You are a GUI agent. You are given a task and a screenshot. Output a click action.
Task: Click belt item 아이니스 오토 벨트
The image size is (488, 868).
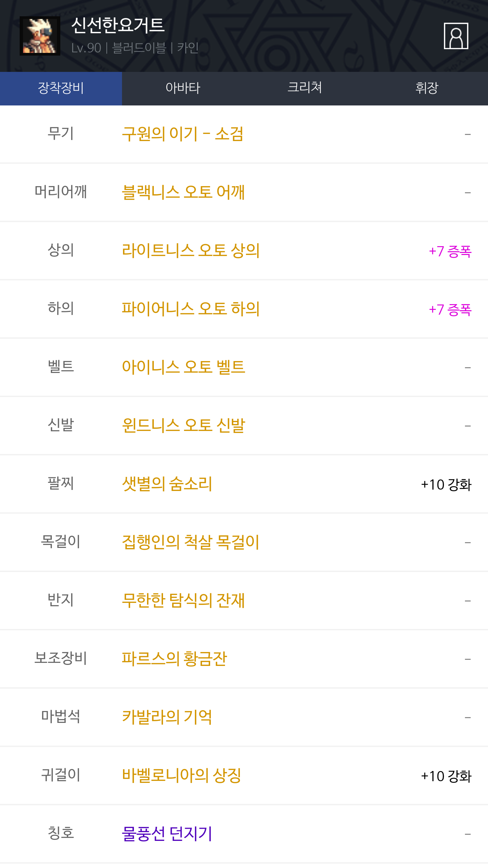click(x=183, y=367)
